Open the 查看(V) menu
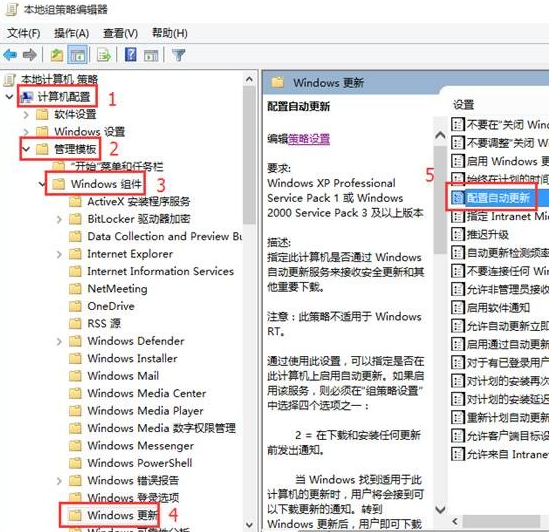Viewport: 549px width, 532px height. click(x=120, y=33)
